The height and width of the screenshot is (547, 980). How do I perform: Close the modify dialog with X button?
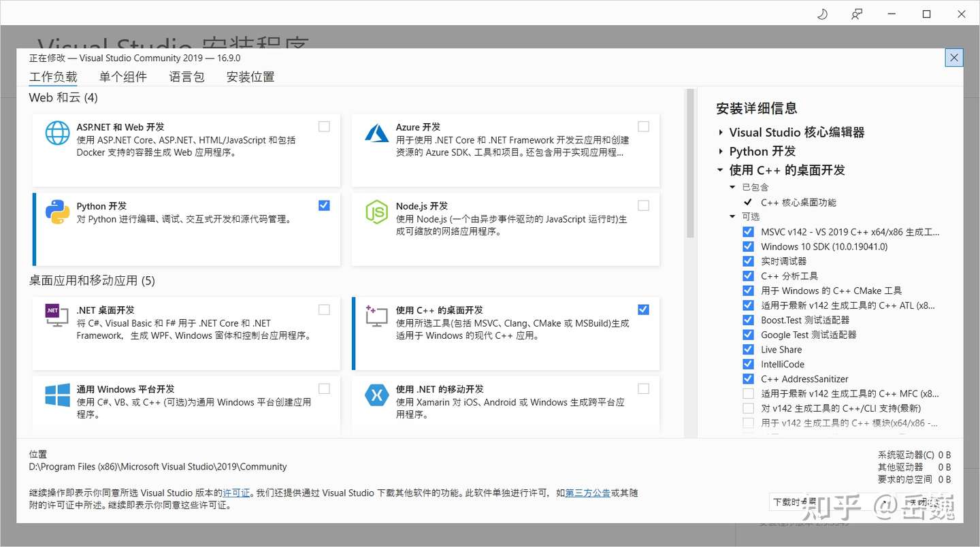point(954,58)
